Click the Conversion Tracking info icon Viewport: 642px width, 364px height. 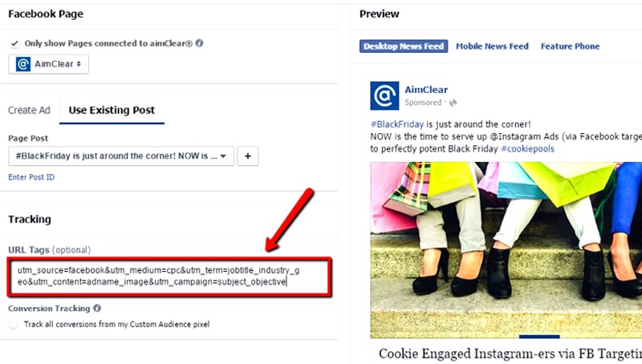click(x=97, y=308)
